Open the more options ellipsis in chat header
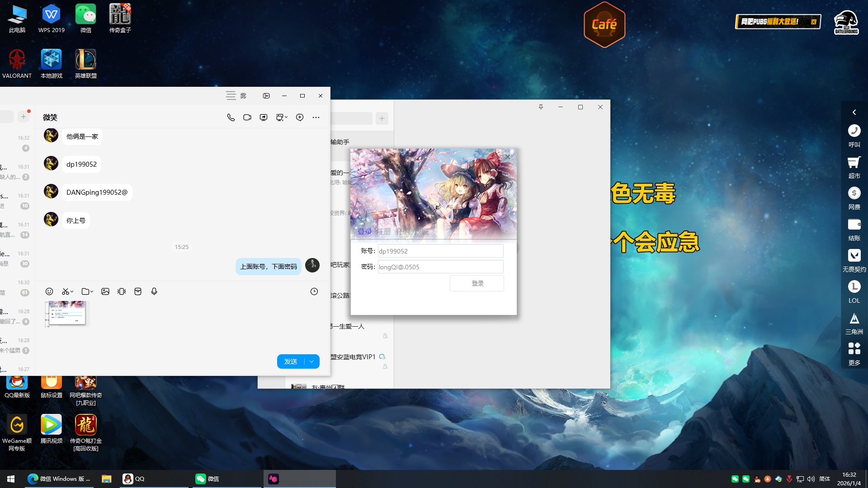The height and width of the screenshot is (488, 868). click(316, 117)
